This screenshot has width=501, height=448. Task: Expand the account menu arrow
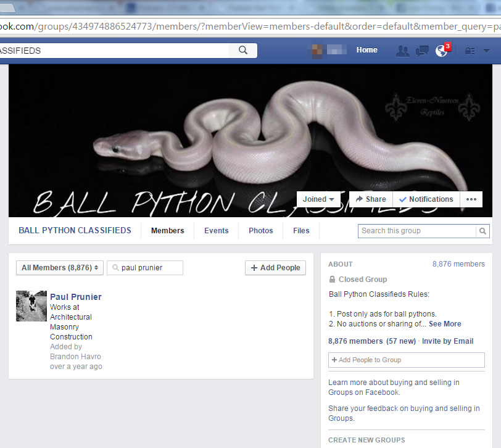click(x=486, y=51)
